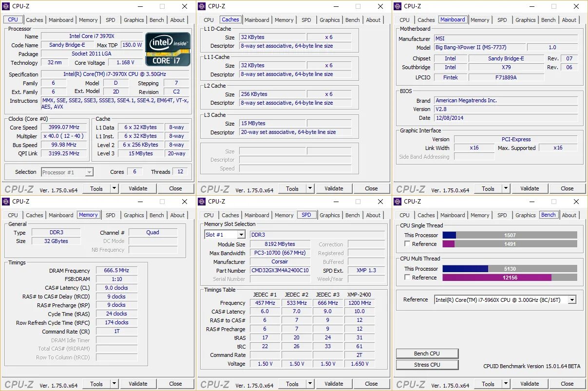Screen dimensions: 588x391
Task: Switch to the SPD tab in the Memory window
Action: 111,215
